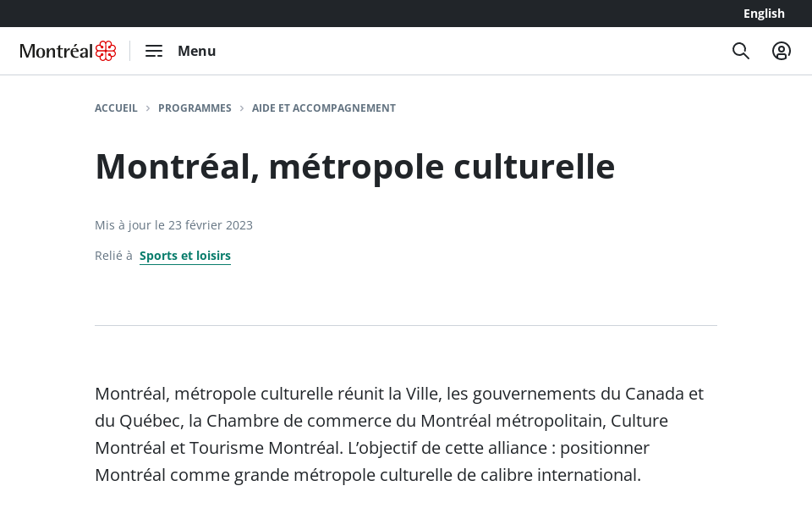Screen dimensions: 812x508
Task: Click the Montréal flower logo icon
Action: coord(107,50)
